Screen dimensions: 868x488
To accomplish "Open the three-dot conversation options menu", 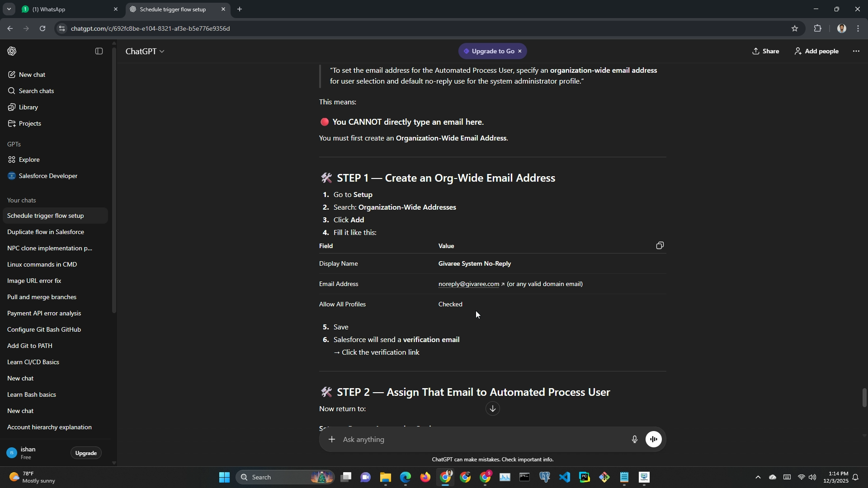I will pyautogui.click(x=856, y=51).
